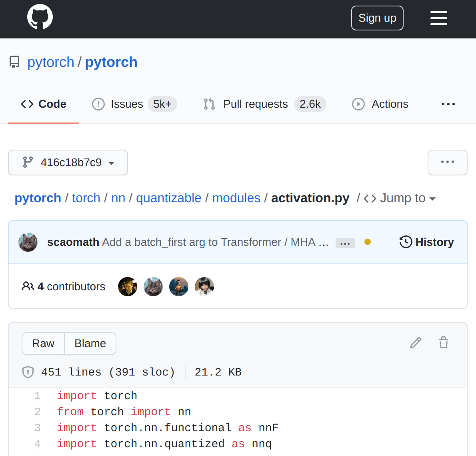Select line number 2
The height and width of the screenshot is (456, 476).
coord(37,412)
